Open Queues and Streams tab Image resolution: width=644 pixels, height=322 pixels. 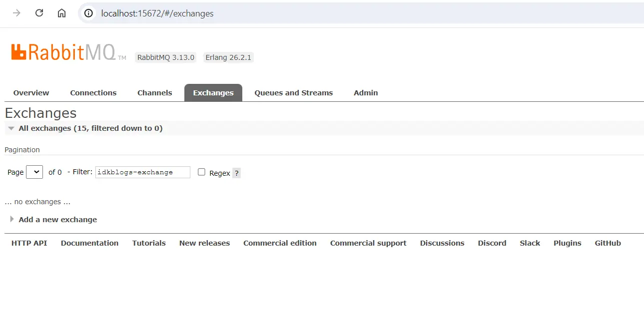pos(294,93)
